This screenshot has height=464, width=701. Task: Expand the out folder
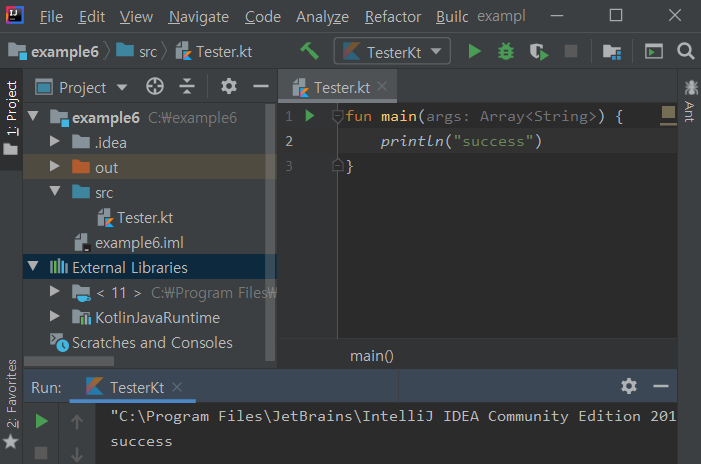coord(55,166)
